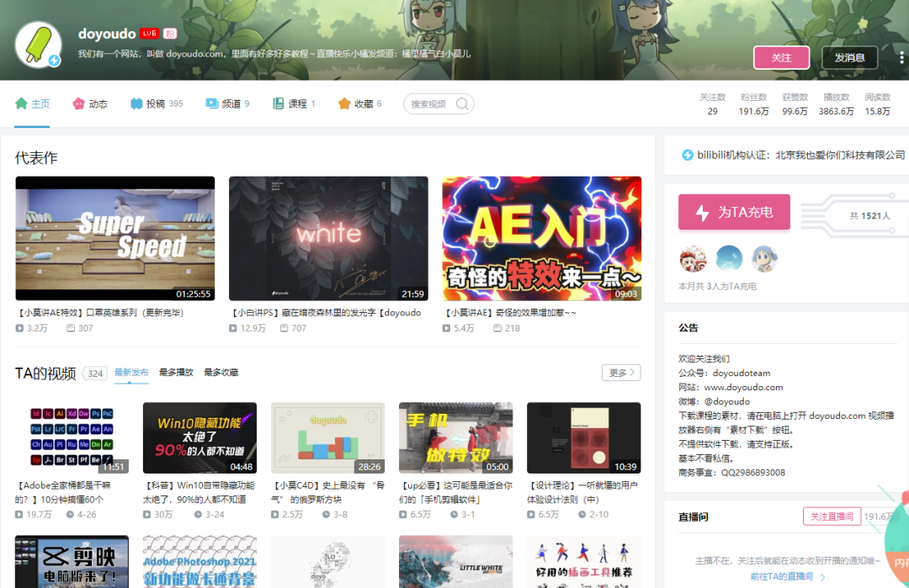Viewport: 909px width, 588px height.
Task: Click the 代表作 section heading
Action: (36, 157)
